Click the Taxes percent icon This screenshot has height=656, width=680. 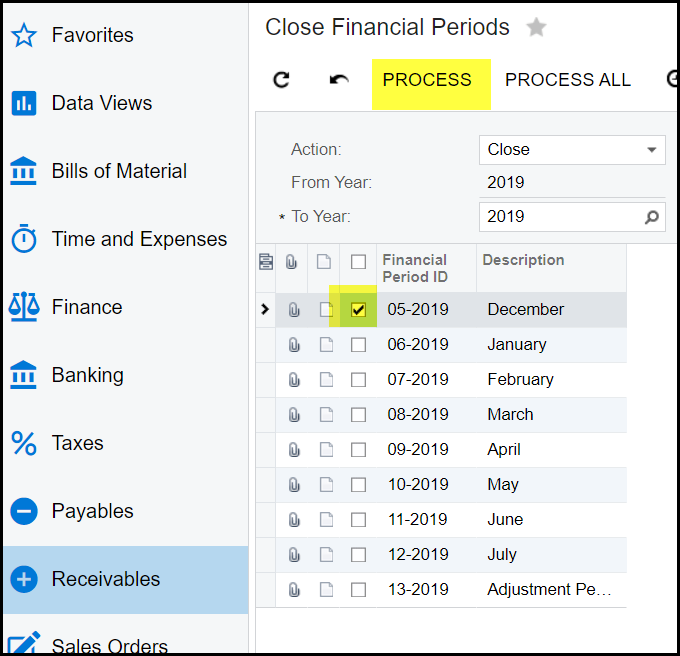[x=24, y=443]
